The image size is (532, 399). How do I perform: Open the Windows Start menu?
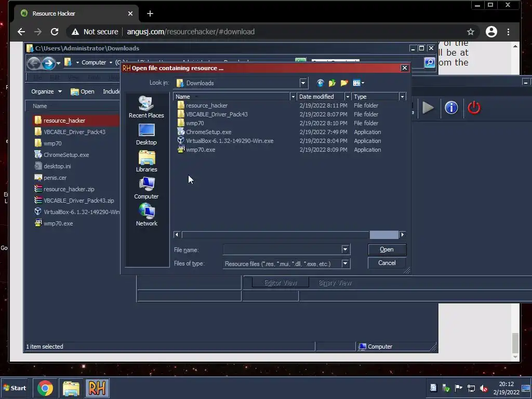coord(14,388)
